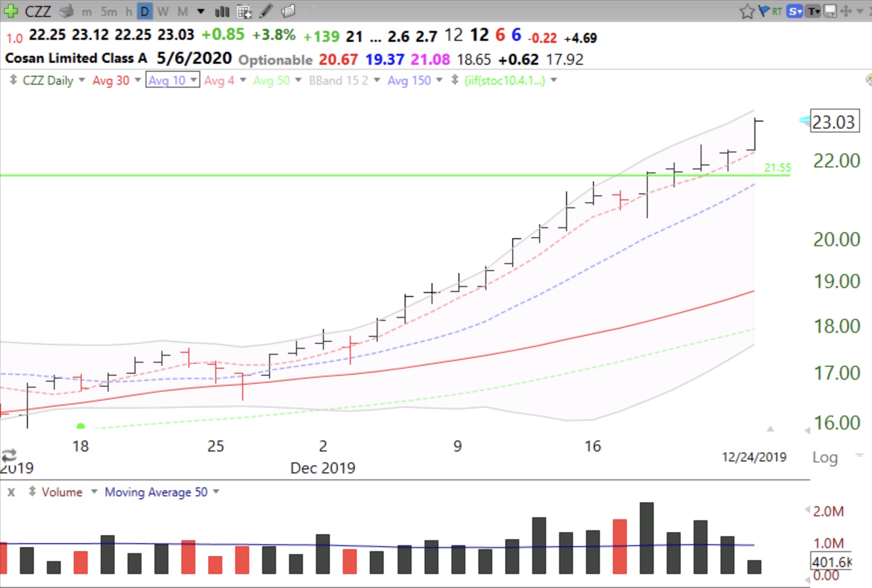Open the T dropdown menu
The width and height of the screenshot is (872, 588).
813,11
